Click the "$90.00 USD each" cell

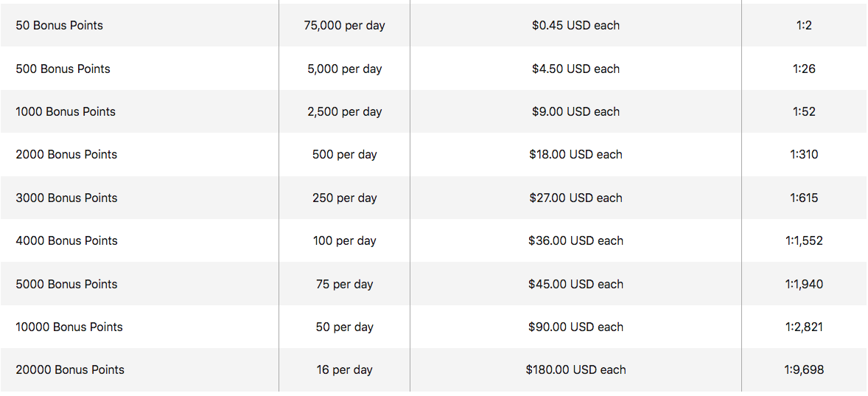click(x=575, y=327)
